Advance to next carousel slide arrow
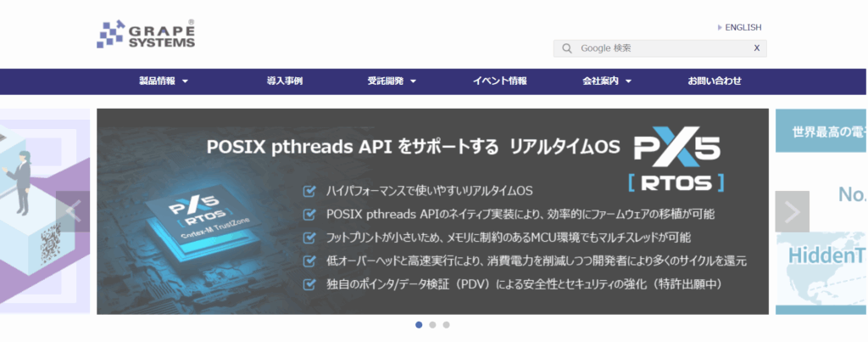This screenshot has width=868, height=342. [792, 211]
